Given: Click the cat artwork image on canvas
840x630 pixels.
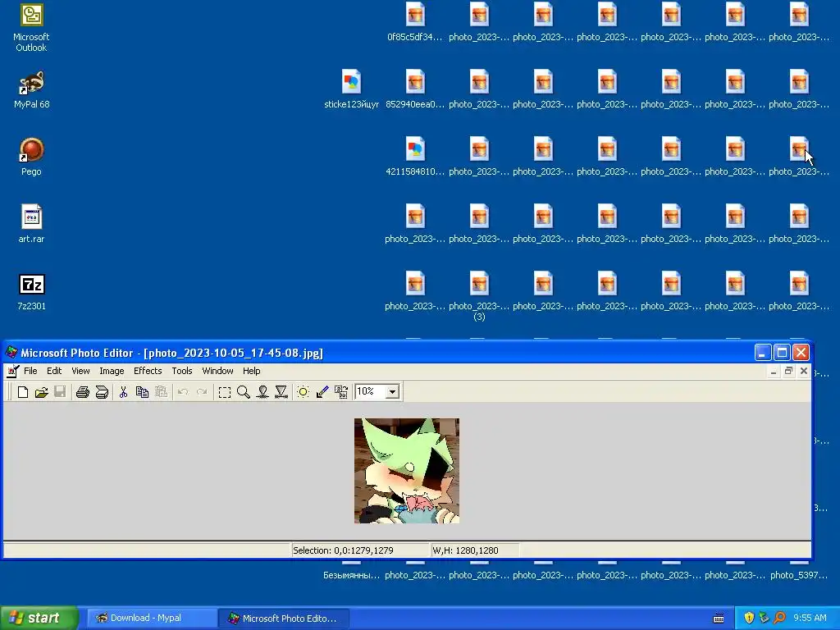Looking at the screenshot, I should [x=407, y=471].
